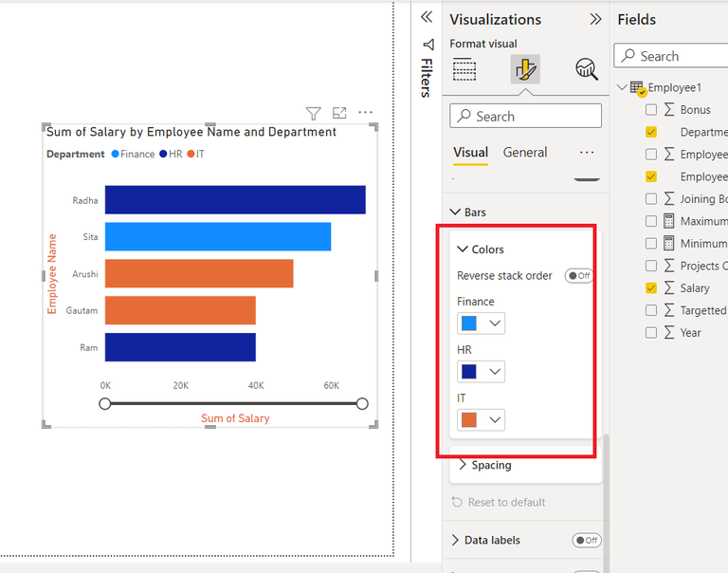
Task: Click left handle of zoom slider
Action: tap(105, 403)
